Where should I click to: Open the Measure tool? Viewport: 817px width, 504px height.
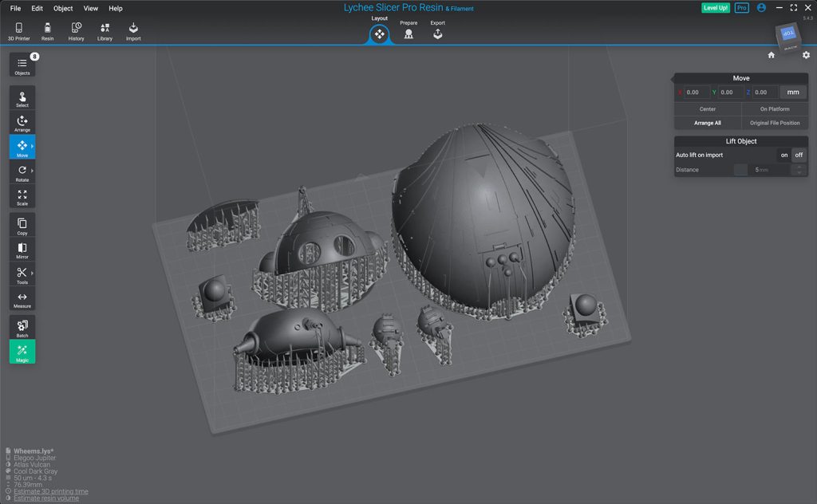click(x=22, y=300)
